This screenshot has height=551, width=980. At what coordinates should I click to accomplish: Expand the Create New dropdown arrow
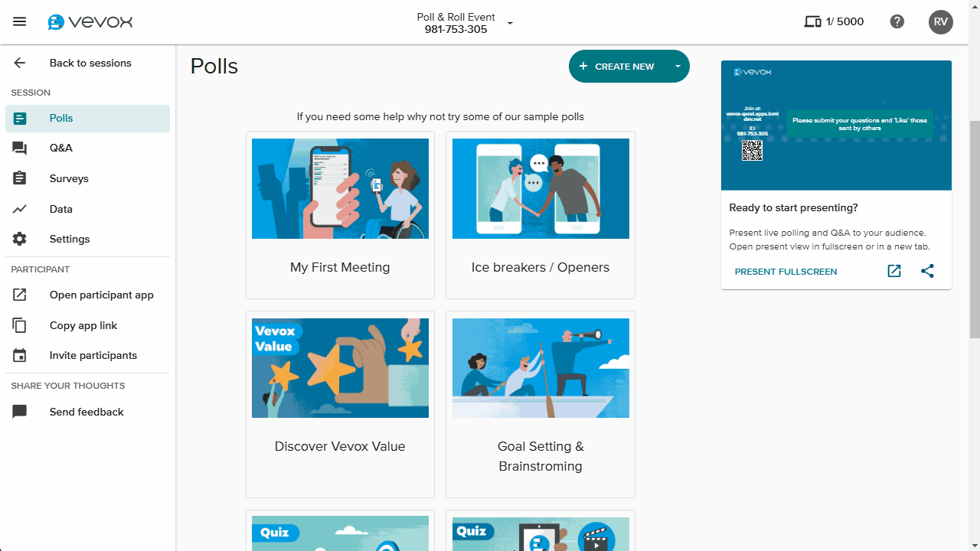(x=678, y=67)
